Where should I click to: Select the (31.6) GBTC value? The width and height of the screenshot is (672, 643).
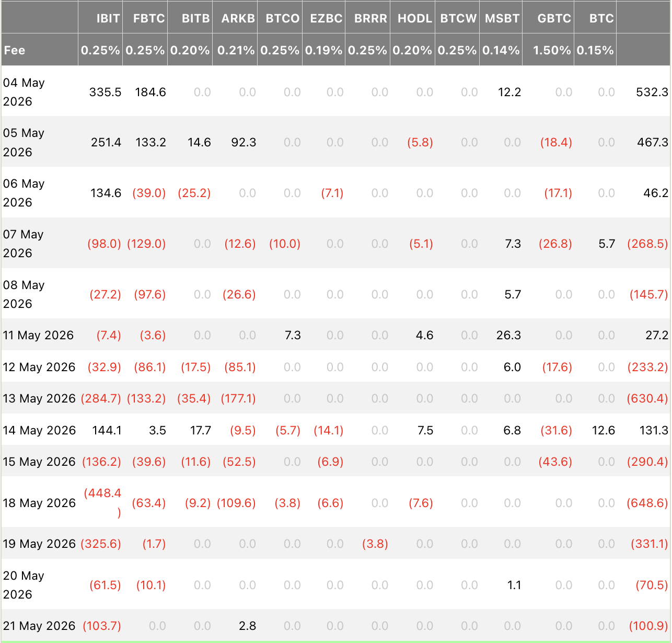coord(557,430)
